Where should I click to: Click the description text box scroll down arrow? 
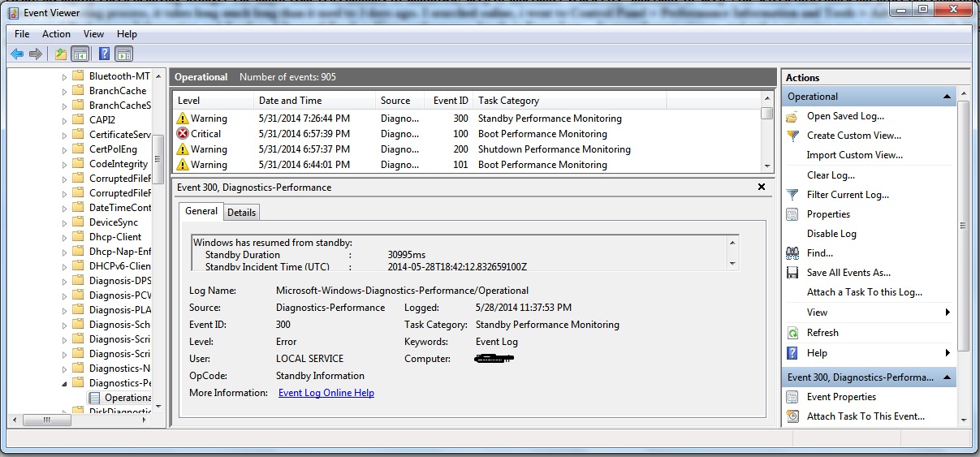[733, 264]
